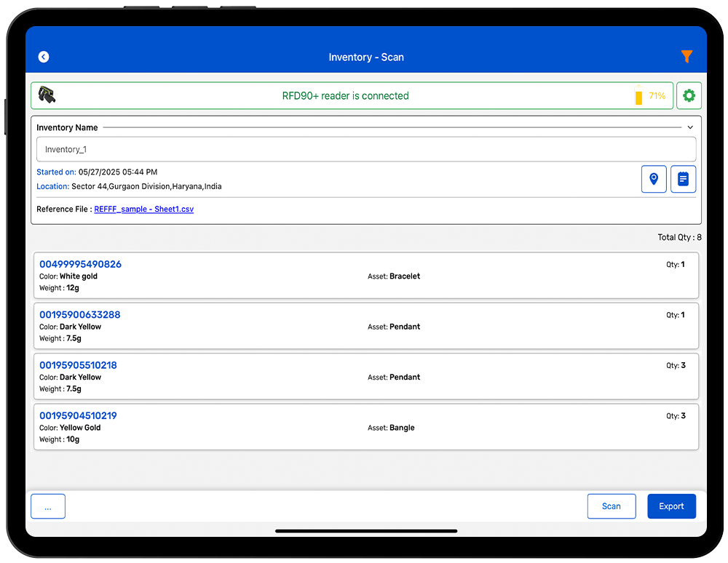
Task: Click the back arrow icon in header
Action: click(x=44, y=57)
